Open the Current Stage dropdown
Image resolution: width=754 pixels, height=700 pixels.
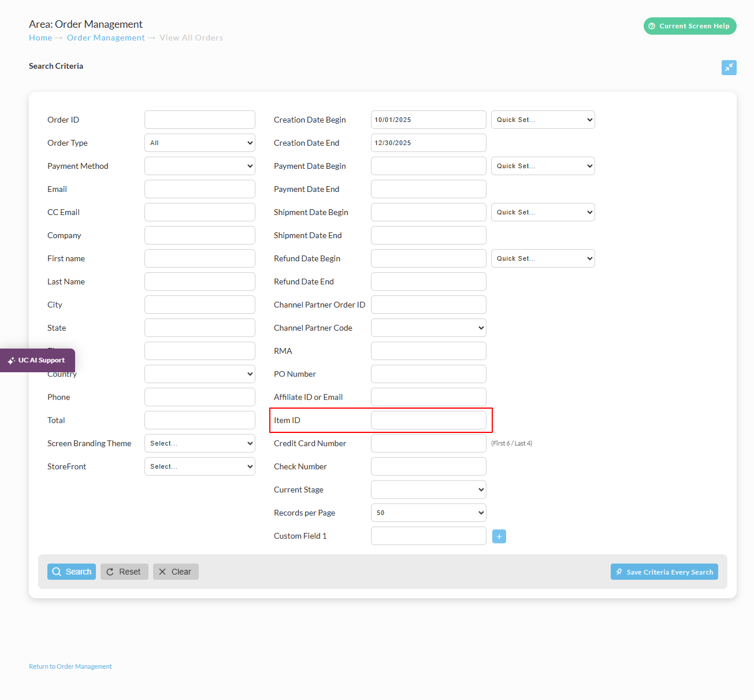[x=429, y=490]
